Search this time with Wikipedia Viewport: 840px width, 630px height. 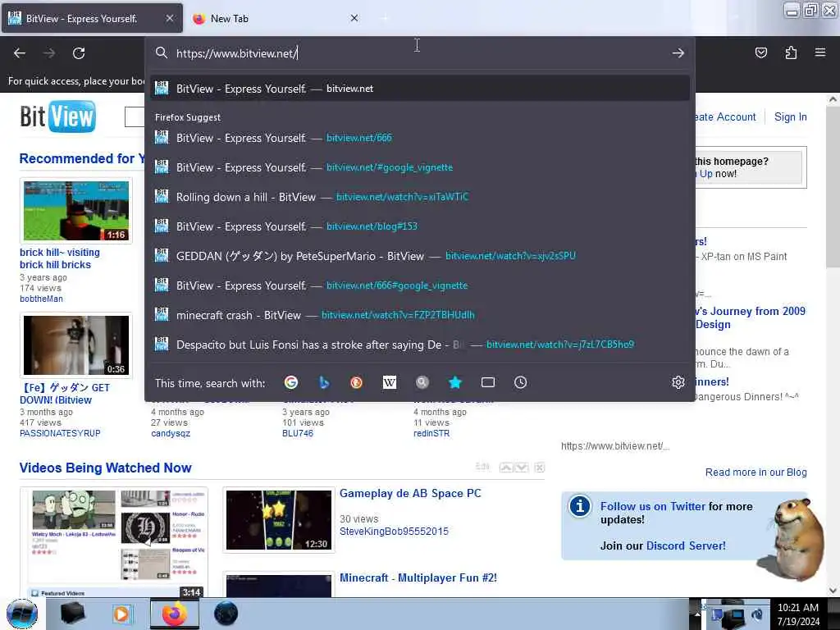(390, 382)
